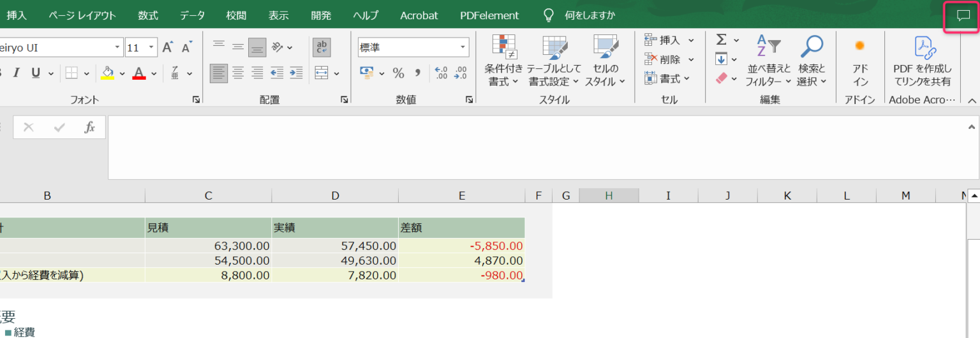This screenshot has height=338, width=980.
Task: Apply red font color A
Action: click(138, 73)
